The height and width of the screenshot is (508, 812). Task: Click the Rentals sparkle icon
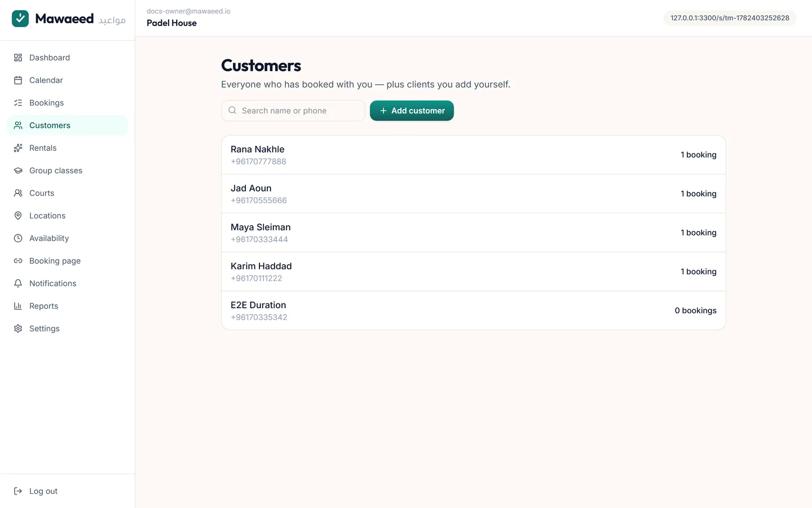tap(18, 148)
